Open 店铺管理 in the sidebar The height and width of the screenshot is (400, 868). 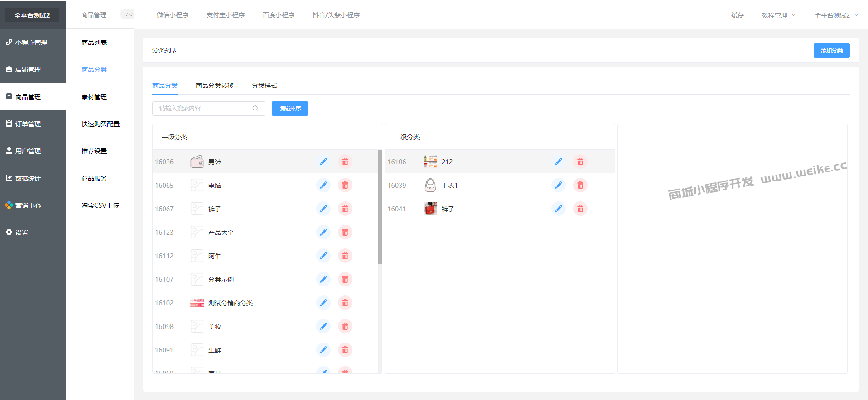point(33,69)
